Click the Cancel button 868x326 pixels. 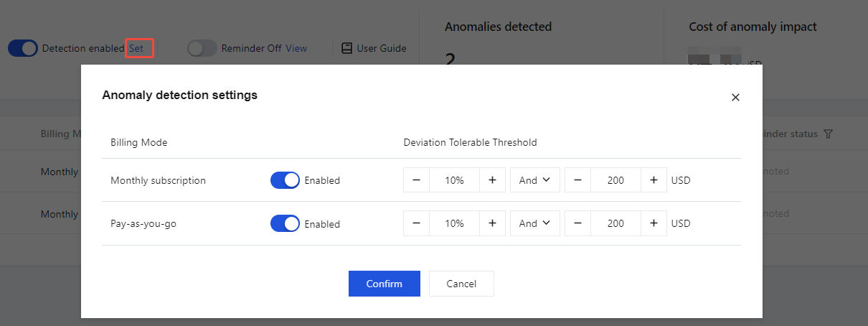[x=461, y=284]
